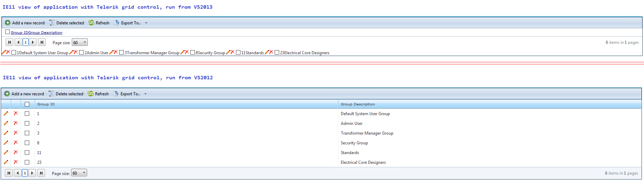Click edit pencil for Group ID 23 row in VS2012 grid

tap(6, 162)
